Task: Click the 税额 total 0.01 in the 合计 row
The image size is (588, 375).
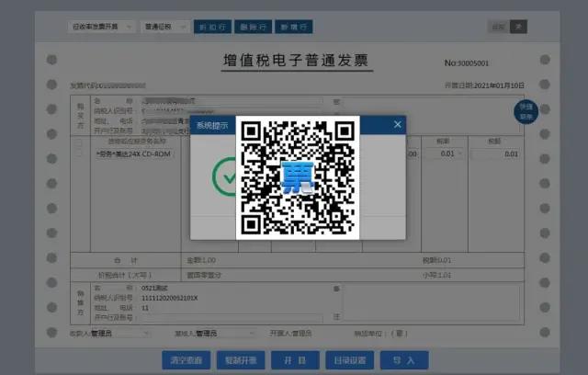Action: pyautogui.click(x=437, y=260)
